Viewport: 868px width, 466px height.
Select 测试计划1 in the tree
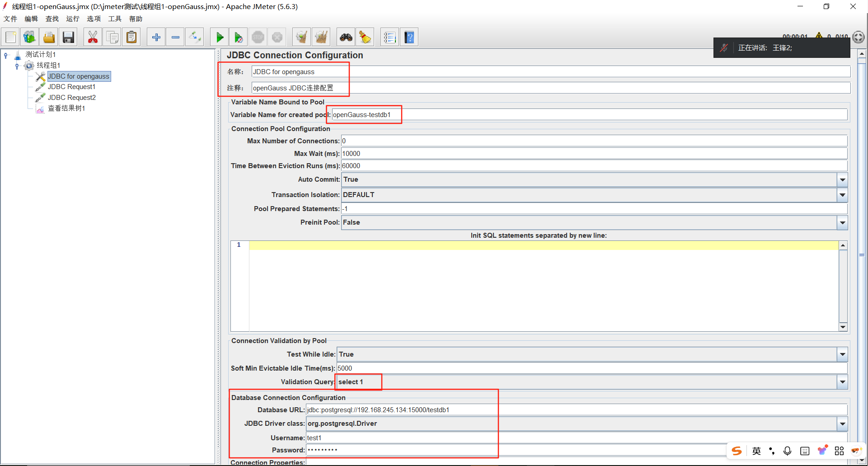(40, 55)
